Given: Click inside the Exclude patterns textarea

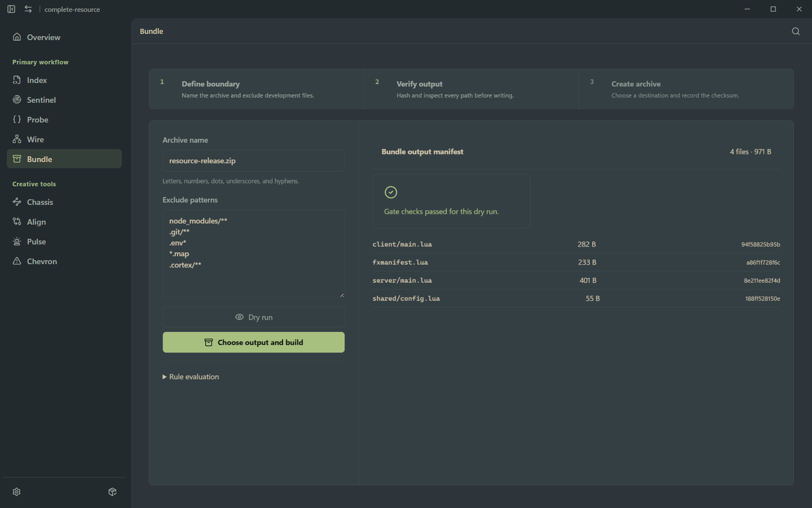Looking at the screenshot, I should click(254, 254).
